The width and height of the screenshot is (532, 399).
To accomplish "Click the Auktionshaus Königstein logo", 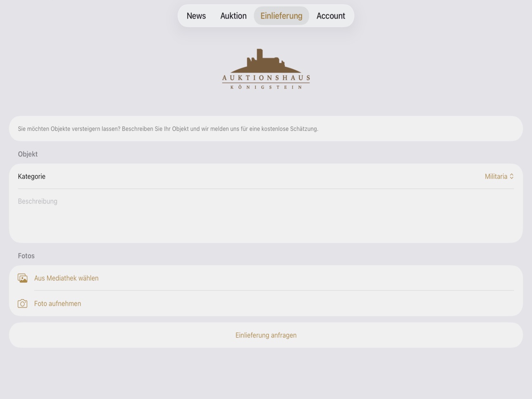I will [266, 69].
